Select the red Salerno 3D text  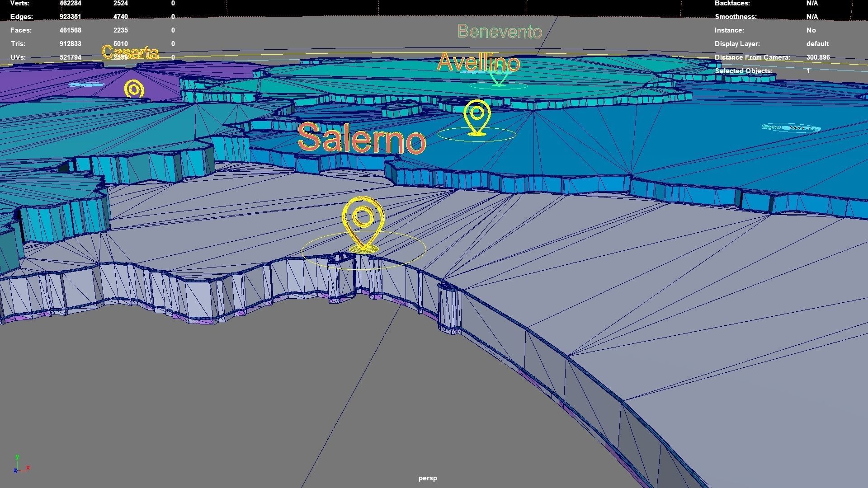361,138
